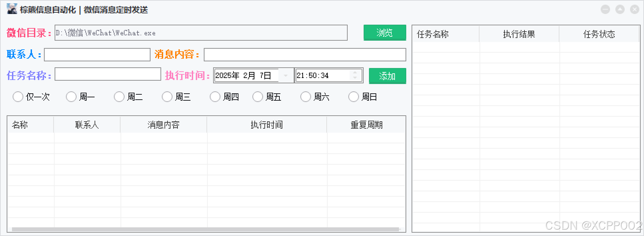Click the 执行结果 column header
Screen dimensions: 644x236
pyautogui.click(x=519, y=34)
